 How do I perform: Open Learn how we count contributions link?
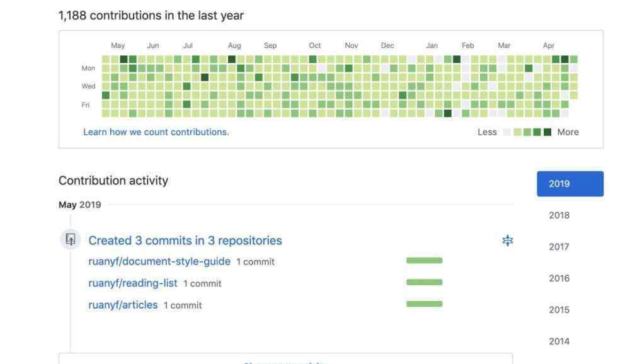156,132
